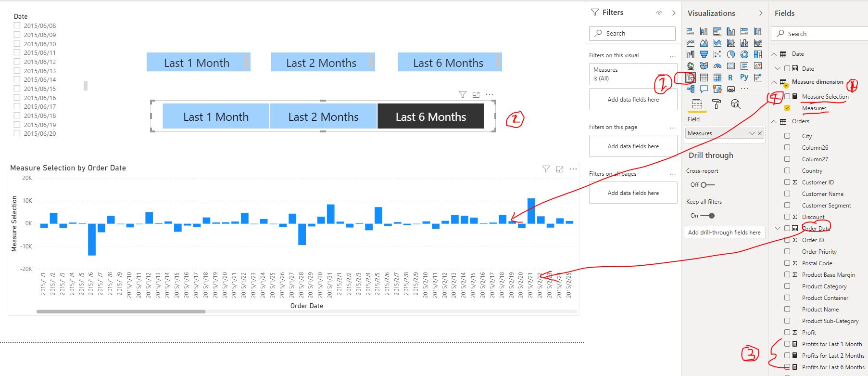Image resolution: width=868 pixels, height=376 pixels.
Task: Tick the 2015/06/08 date checkbox
Action: [x=17, y=26]
